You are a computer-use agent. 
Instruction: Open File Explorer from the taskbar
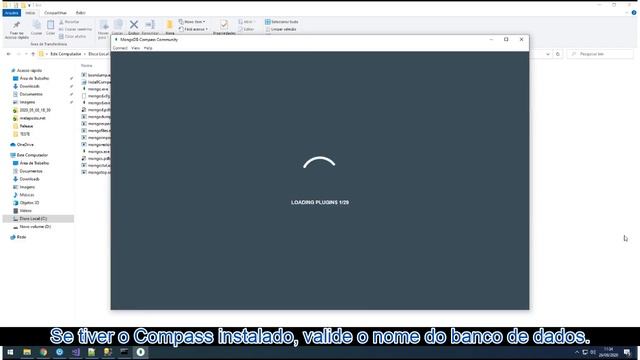pyautogui.click(x=27, y=352)
